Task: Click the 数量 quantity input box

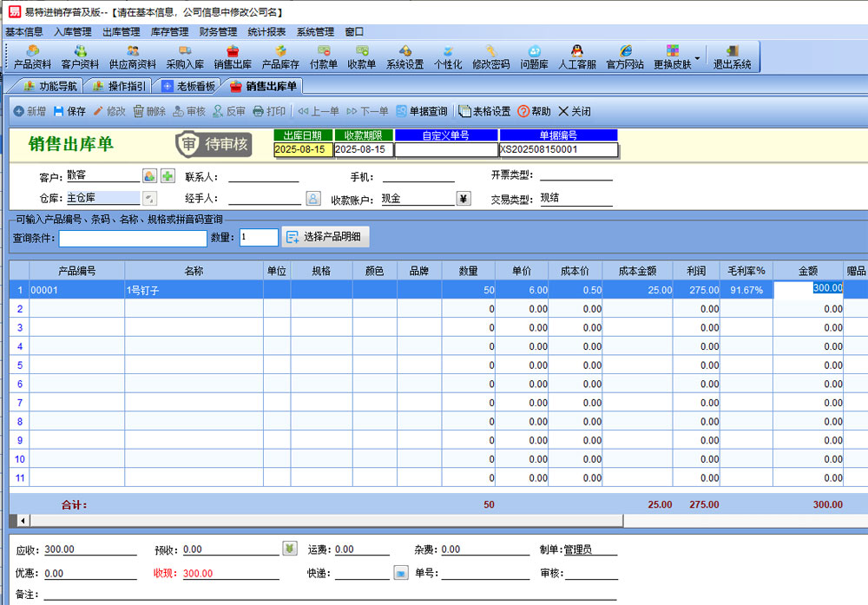Action: pos(259,238)
